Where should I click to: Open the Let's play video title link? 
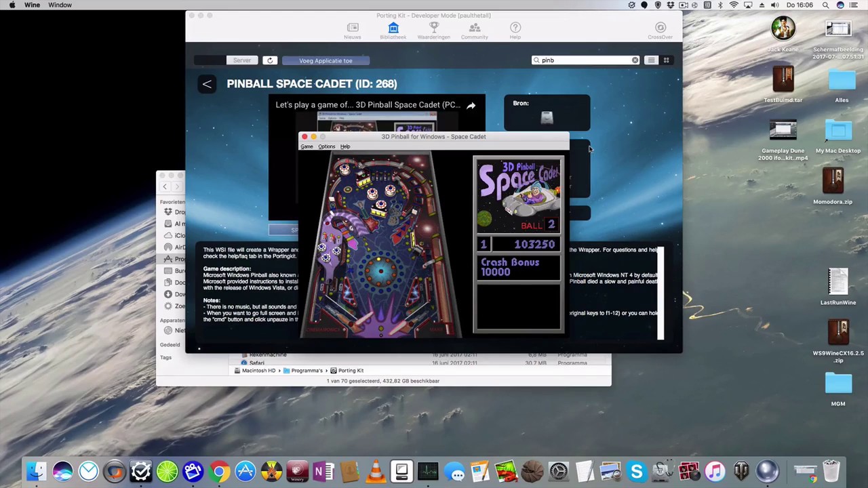[x=368, y=105]
